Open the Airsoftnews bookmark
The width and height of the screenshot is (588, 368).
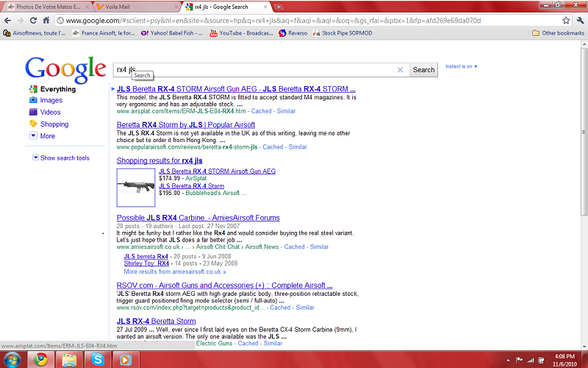[34, 33]
